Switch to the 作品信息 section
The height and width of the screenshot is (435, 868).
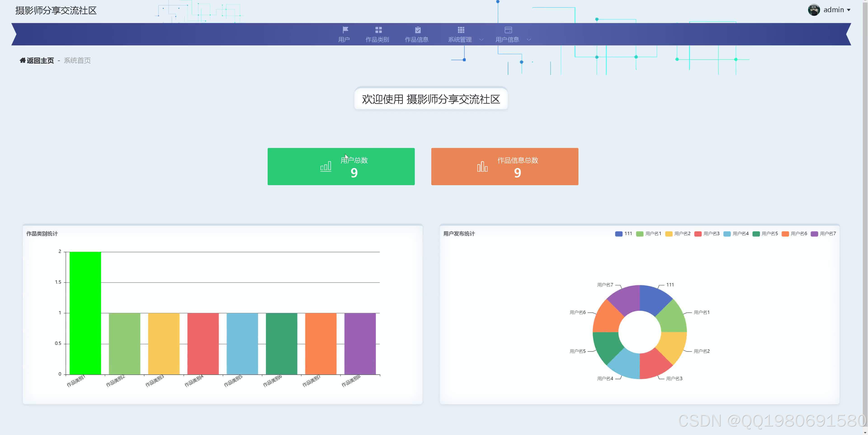[x=417, y=39]
